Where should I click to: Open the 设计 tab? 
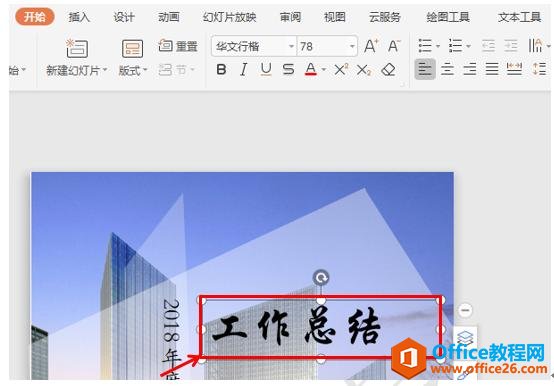click(x=124, y=17)
